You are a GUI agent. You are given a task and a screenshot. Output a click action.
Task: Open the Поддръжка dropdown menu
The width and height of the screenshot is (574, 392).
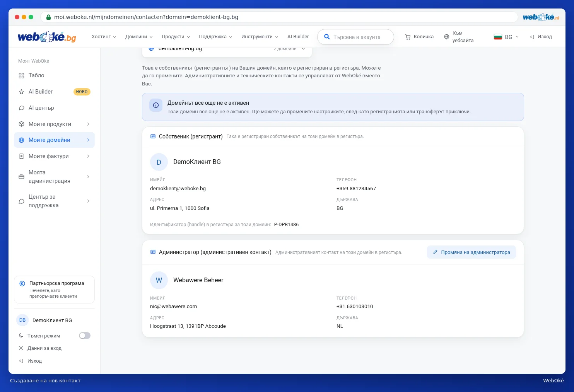coord(216,37)
